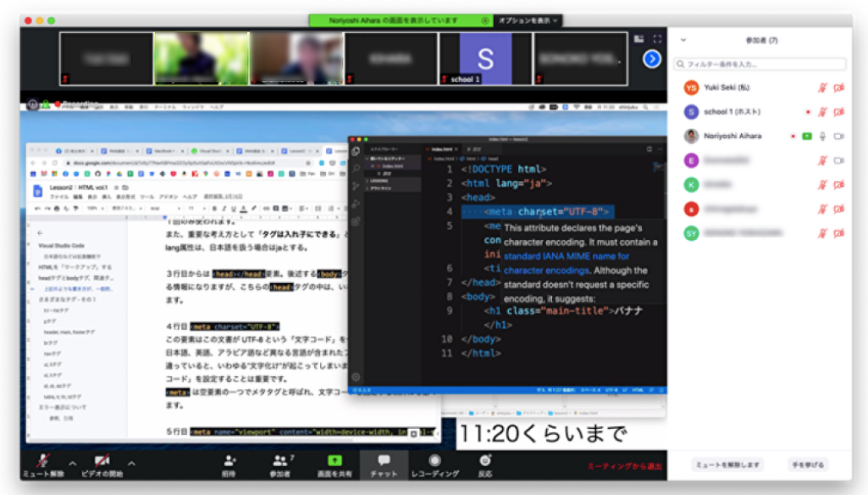Select the school 1 video thumbnail
The height and width of the screenshot is (495, 868).
tap(485, 58)
